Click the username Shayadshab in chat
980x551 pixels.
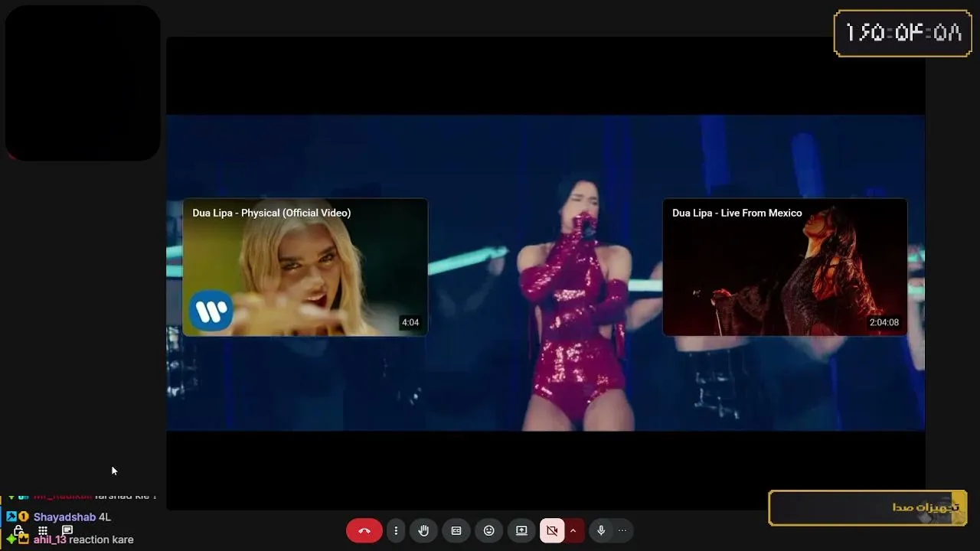point(64,517)
